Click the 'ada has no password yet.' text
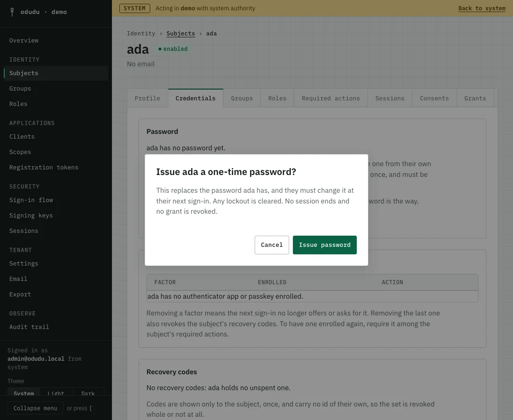513x420 pixels. coord(186,148)
